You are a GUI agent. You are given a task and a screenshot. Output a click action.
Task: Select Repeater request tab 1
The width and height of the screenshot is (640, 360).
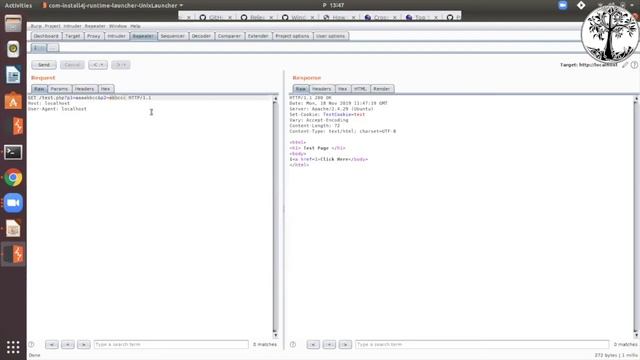(x=39, y=48)
